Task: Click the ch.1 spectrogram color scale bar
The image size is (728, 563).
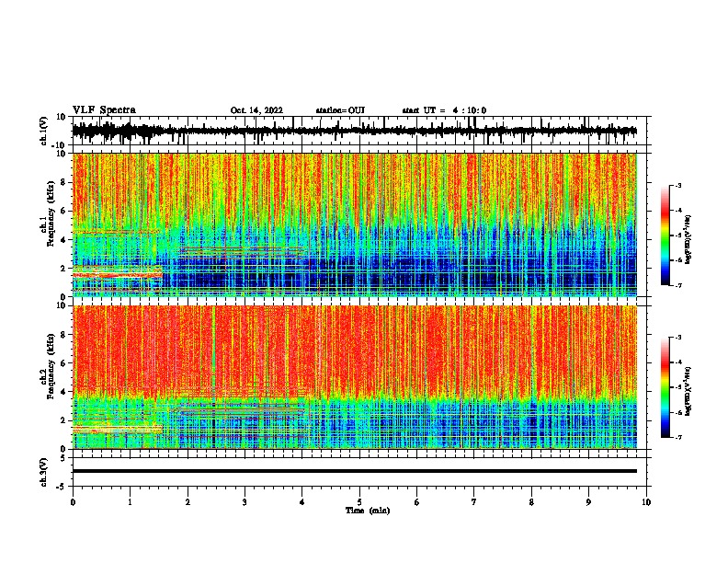Action: click(665, 236)
